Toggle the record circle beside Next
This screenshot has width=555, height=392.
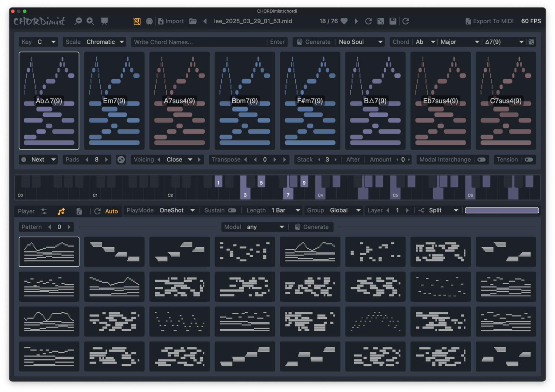coord(24,160)
